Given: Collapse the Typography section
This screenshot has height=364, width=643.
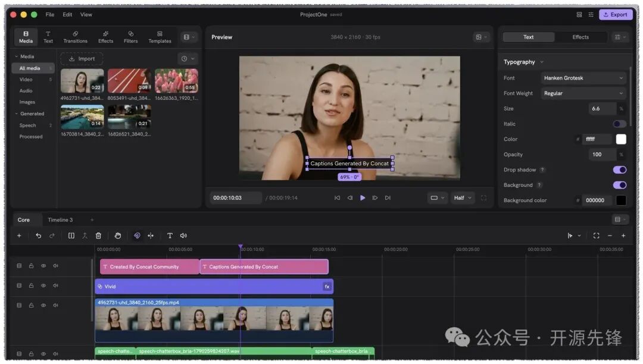Looking at the screenshot, I should click(x=542, y=62).
